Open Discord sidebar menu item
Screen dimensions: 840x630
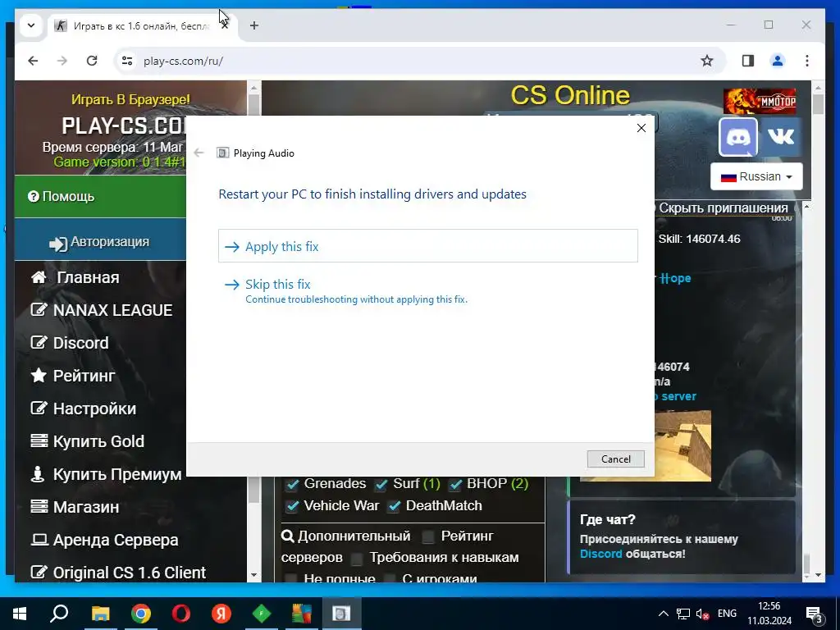pos(70,343)
